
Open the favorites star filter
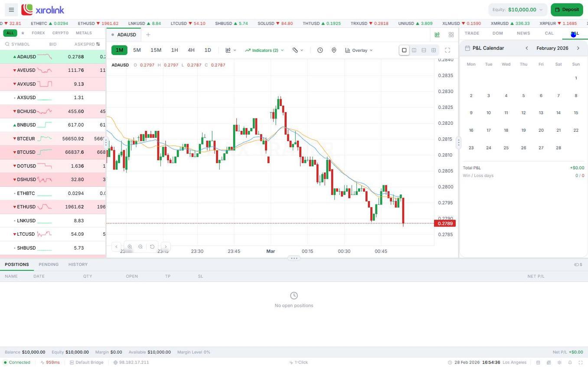(23, 33)
